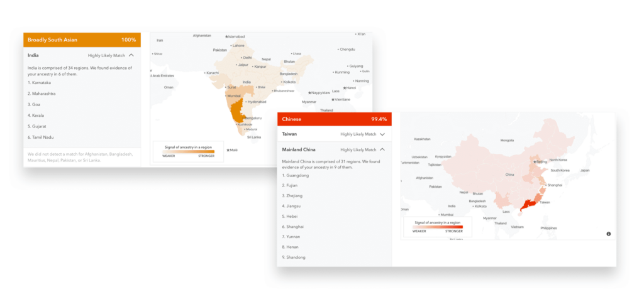The height and width of the screenshot is (297, 644).
Task: Click Karachi city label on map
Action: [211, 73]
